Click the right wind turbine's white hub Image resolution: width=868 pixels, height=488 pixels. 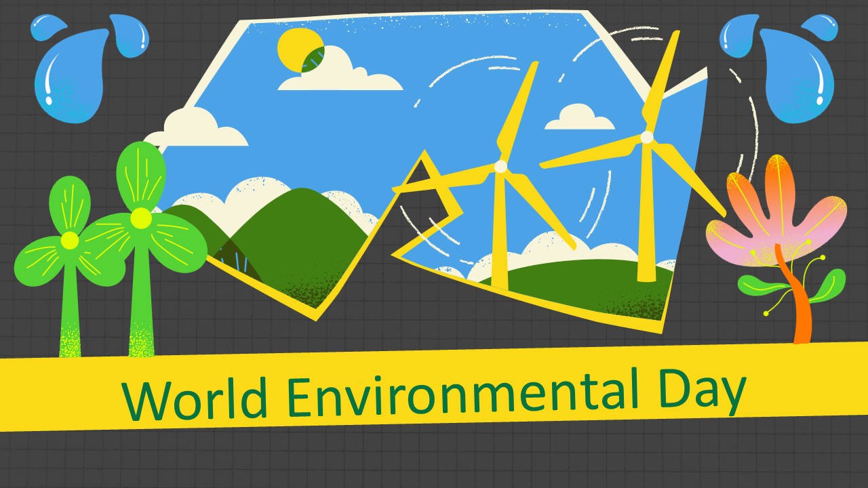[646, 138]
